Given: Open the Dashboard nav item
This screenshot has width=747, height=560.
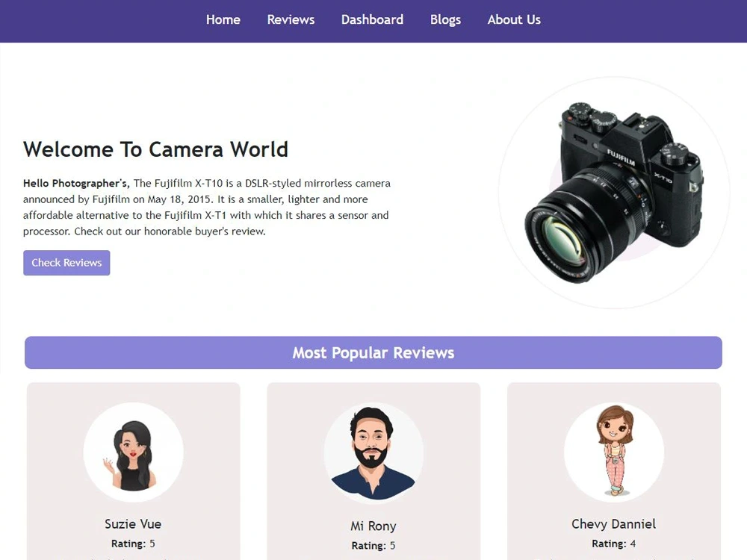Looking at the screenshot, I should [x=372, y=19].
